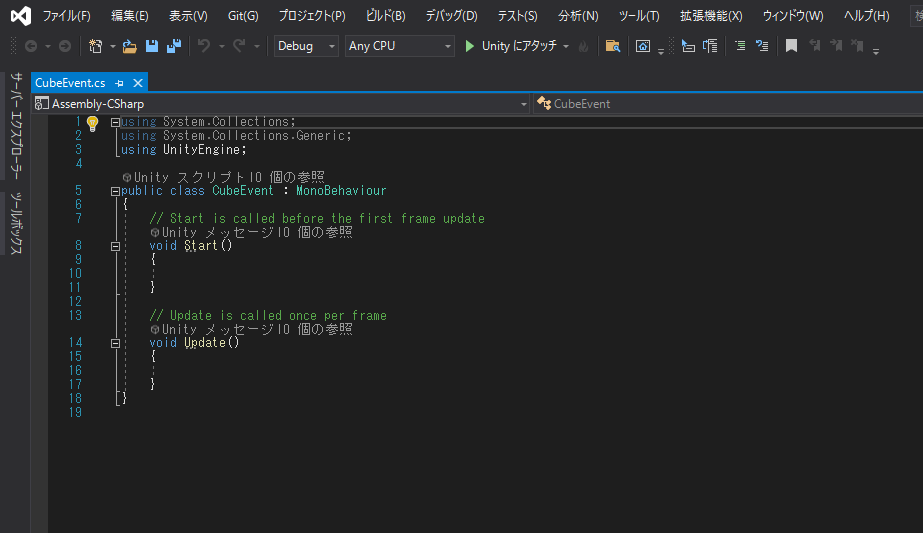923x533 pixels.
Task: Open the デバッグ(D) menu
Action: [x=451, y=16]
